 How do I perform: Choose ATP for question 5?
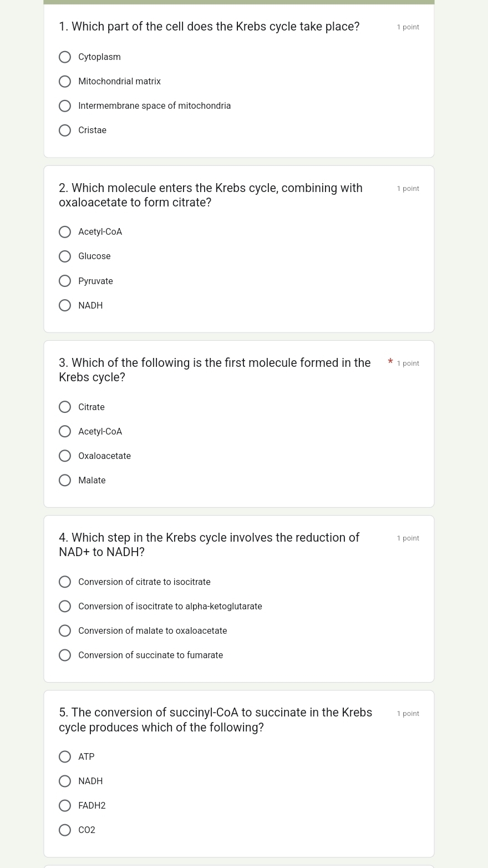point(65,757)
